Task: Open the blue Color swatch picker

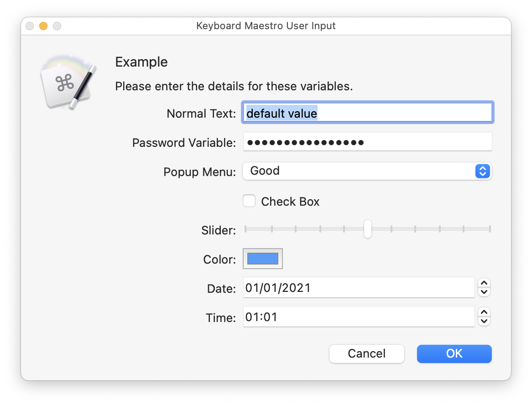Action: 263,259
